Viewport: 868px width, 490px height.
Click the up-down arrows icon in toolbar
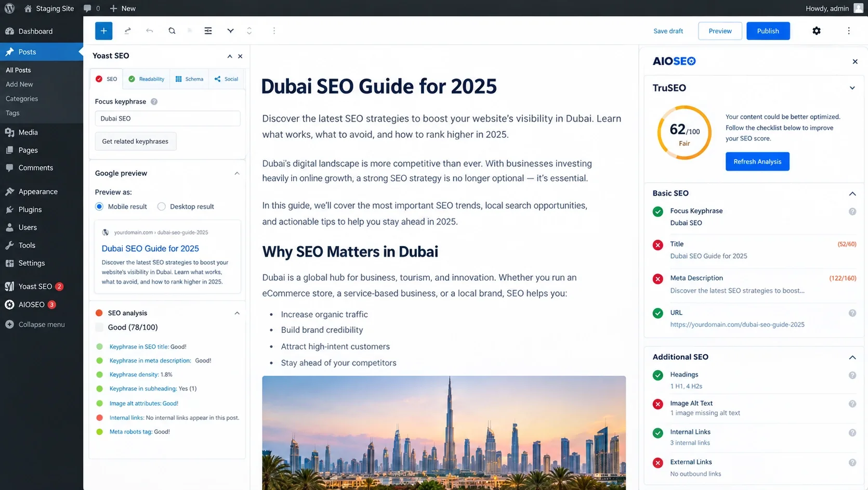[249, 31]
